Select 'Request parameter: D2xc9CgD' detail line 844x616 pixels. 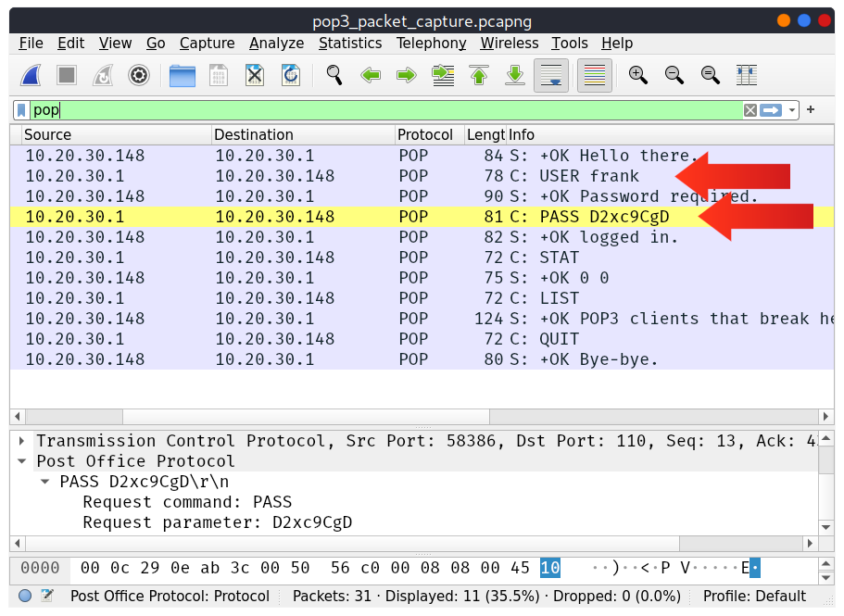click(218, 523)
